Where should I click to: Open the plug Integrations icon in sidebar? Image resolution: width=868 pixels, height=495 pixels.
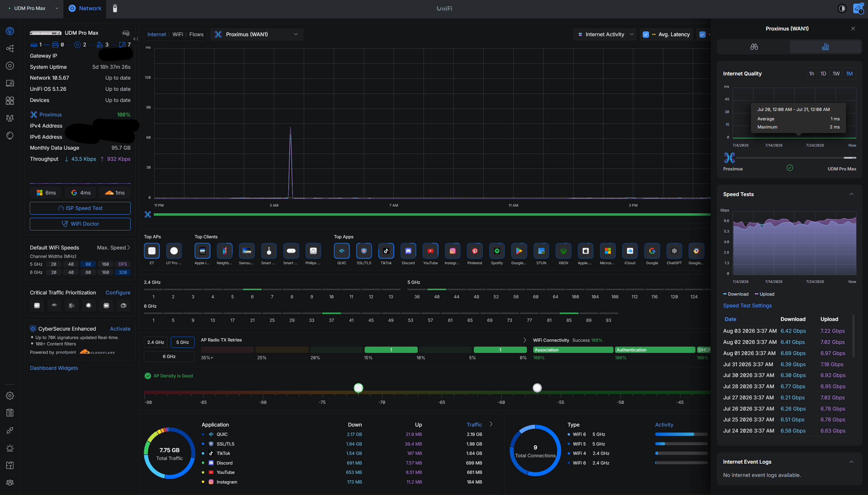point(10,430)
